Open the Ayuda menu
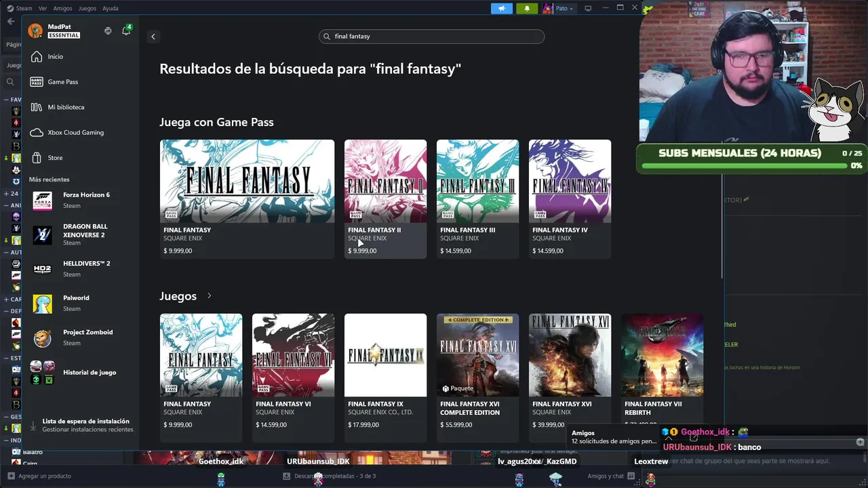The width and height of the screenshot is (868, 488). [x=110, y=8]
